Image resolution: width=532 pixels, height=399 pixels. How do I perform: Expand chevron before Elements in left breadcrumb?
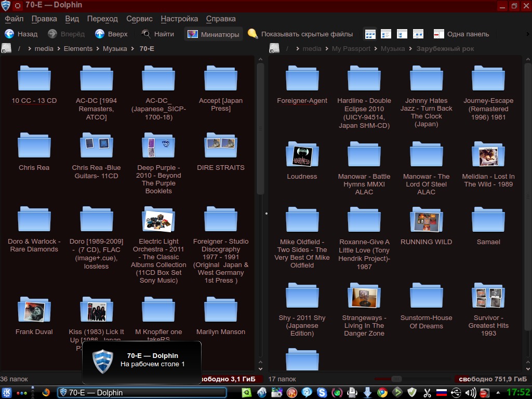pyautogui.click(x=59, y=48)
